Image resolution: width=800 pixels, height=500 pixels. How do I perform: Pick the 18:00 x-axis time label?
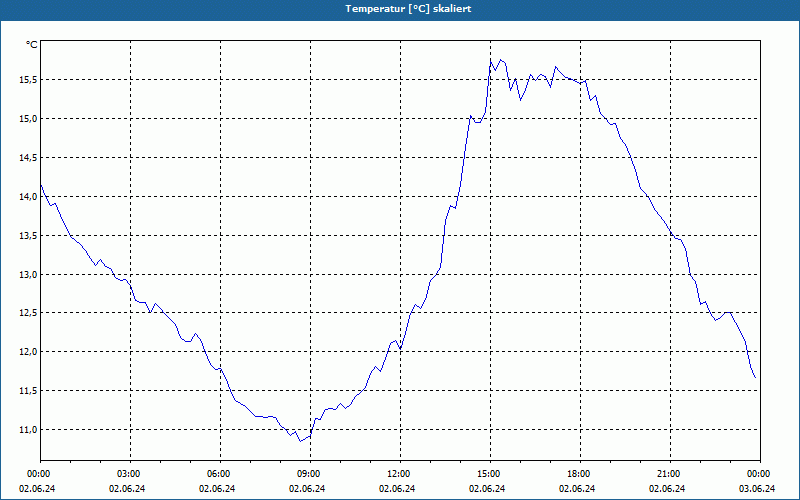click(580, 474)
